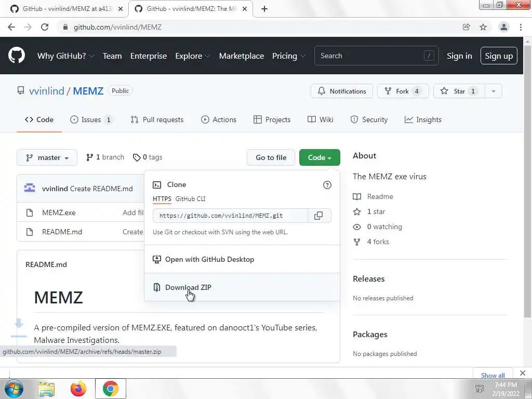Open the Insights tab
The height and width of the screenshot is (399, 532).
tap(423, 120)
